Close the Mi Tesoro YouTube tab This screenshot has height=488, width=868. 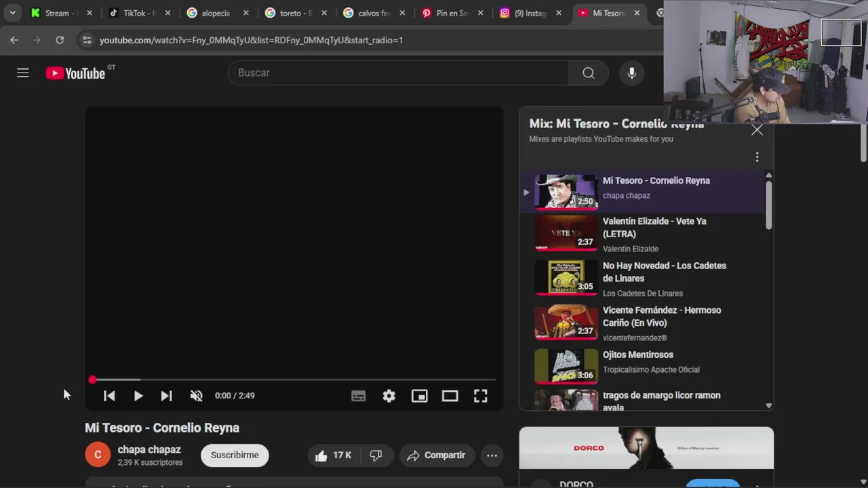(x=637, y=13)
